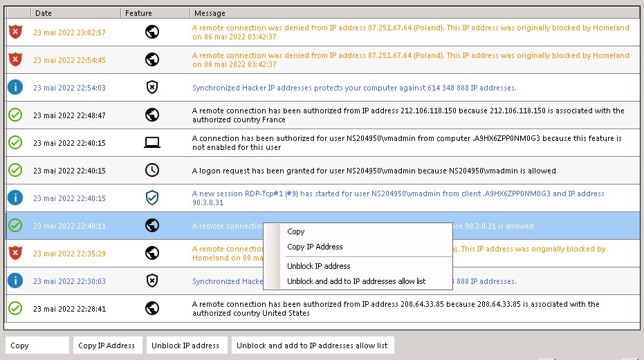
Task: Click blue shield check icon in session row
Action: (x=152, y=198)
